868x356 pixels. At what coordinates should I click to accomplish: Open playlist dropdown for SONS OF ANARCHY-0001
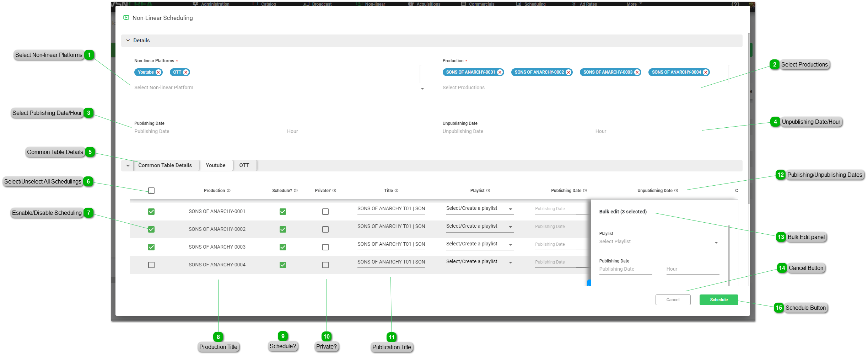click(x=510, y=209)
